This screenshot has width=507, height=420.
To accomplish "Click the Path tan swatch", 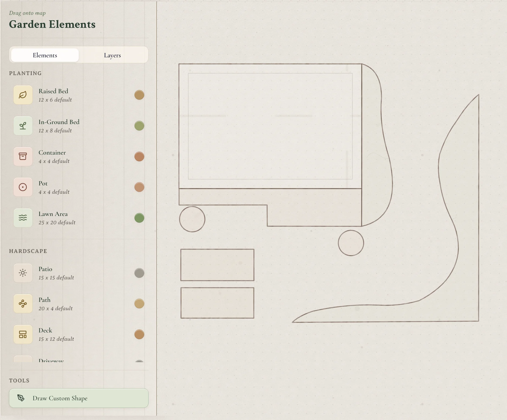I will coord(139,304).
